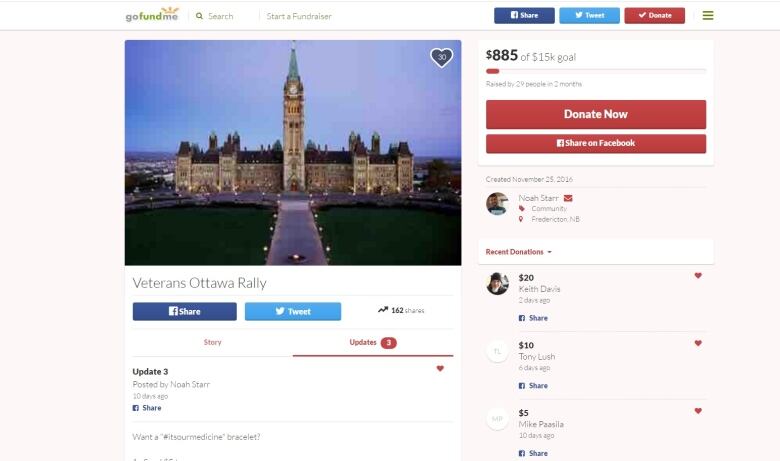Image resolution: width=780 pixels, height=461 pixels.
Task: Expand the Recent Donations dropdown
Action: pos(519,252)
